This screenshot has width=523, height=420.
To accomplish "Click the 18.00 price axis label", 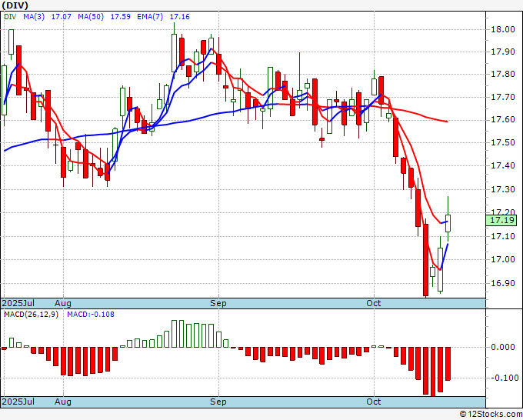I will (503, 29).
